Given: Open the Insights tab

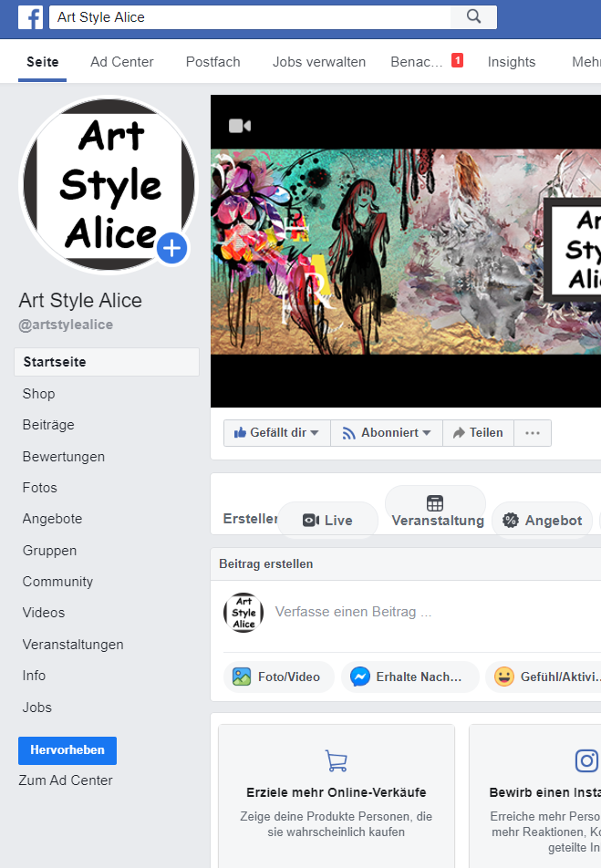Looking at the screenshot, I should [x=512, y=62].
